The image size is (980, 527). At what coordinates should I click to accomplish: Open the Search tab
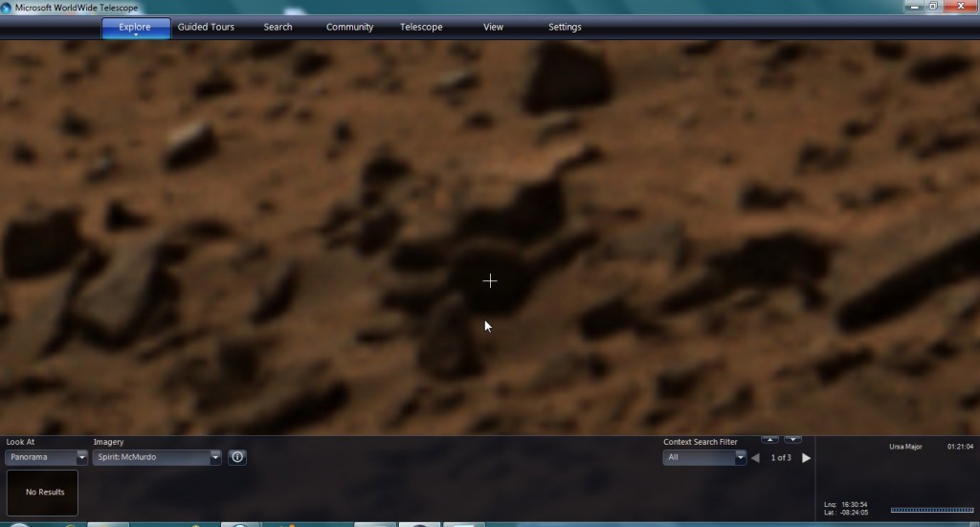tap(278, 27)
